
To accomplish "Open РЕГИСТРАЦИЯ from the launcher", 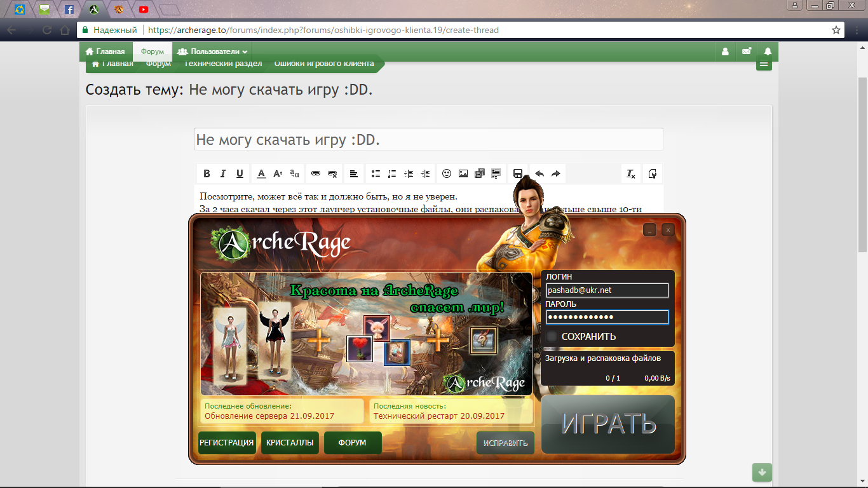I will pos(227,443).
